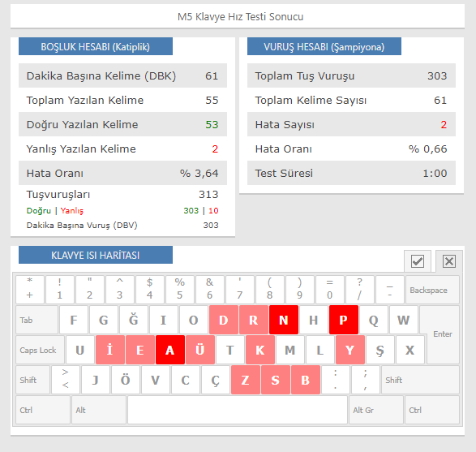Viewport: 476px width, 452px height.
Task: Click the X letter key
Action: pyautogui.click(x=410, y=350)
